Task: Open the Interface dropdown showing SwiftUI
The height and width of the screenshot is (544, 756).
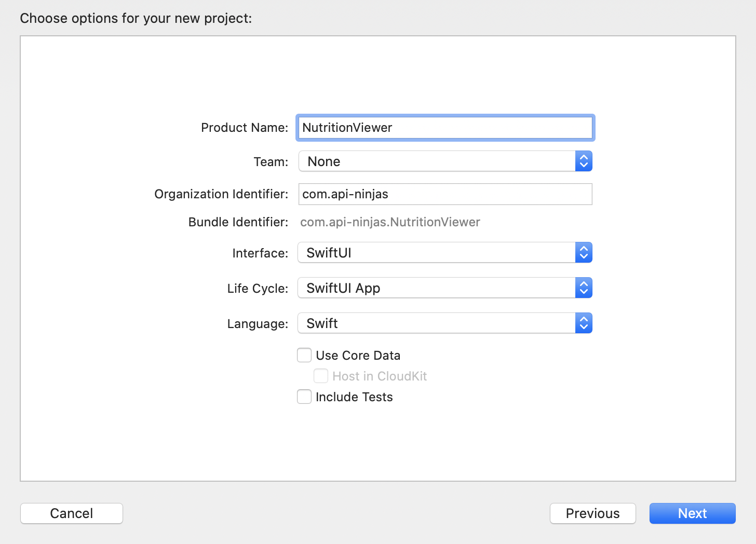Action: pos(445,253)
